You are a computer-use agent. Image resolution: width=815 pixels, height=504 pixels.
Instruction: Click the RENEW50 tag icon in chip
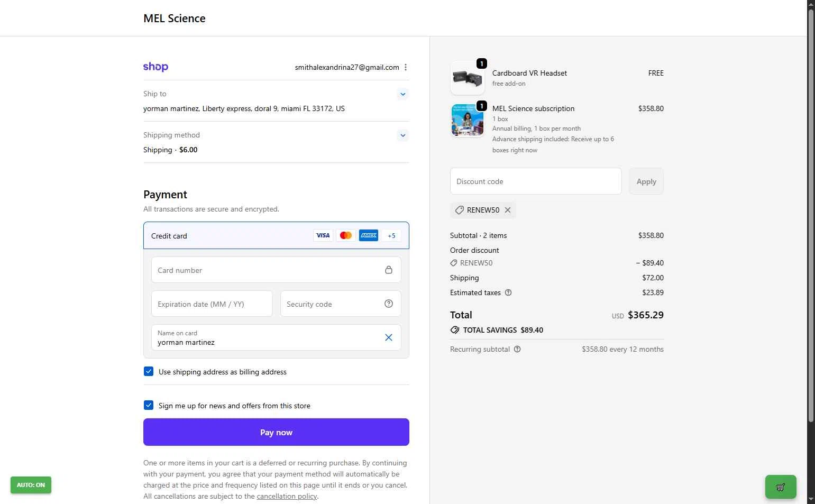coord(459,210)
